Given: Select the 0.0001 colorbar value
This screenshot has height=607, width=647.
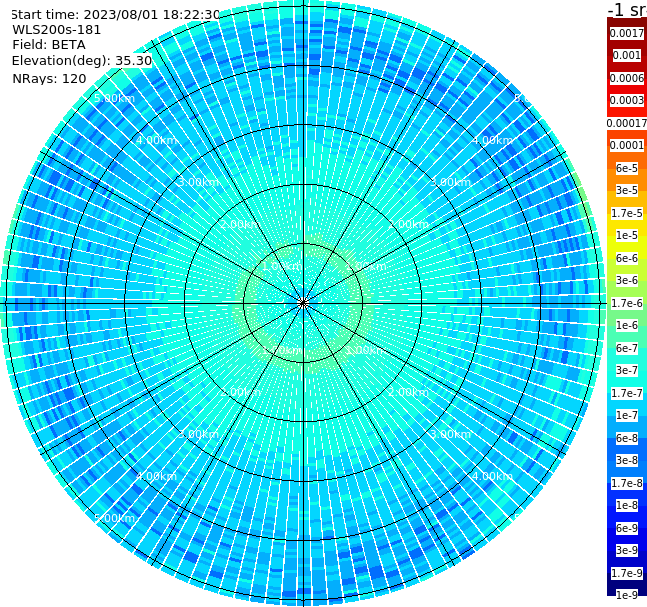Looking at the screenshot, I should [x=627, y=145].
